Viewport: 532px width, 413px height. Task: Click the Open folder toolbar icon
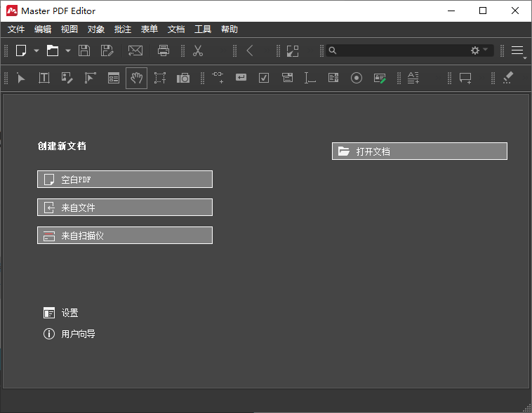coord(53,51)
